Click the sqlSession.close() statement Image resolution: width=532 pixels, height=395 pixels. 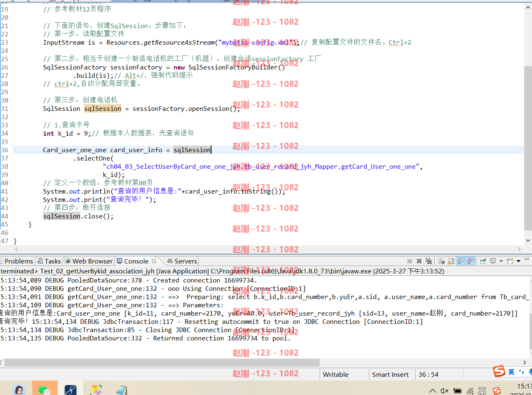78,216
